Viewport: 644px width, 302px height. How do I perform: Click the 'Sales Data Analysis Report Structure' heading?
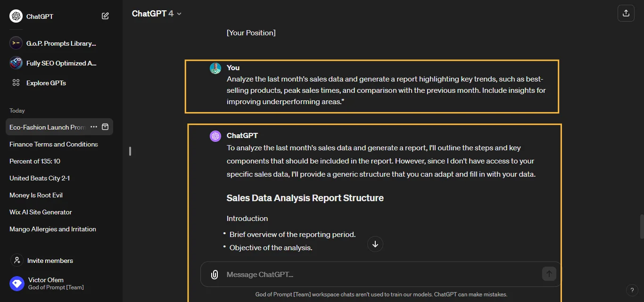(x=305, y=198)
